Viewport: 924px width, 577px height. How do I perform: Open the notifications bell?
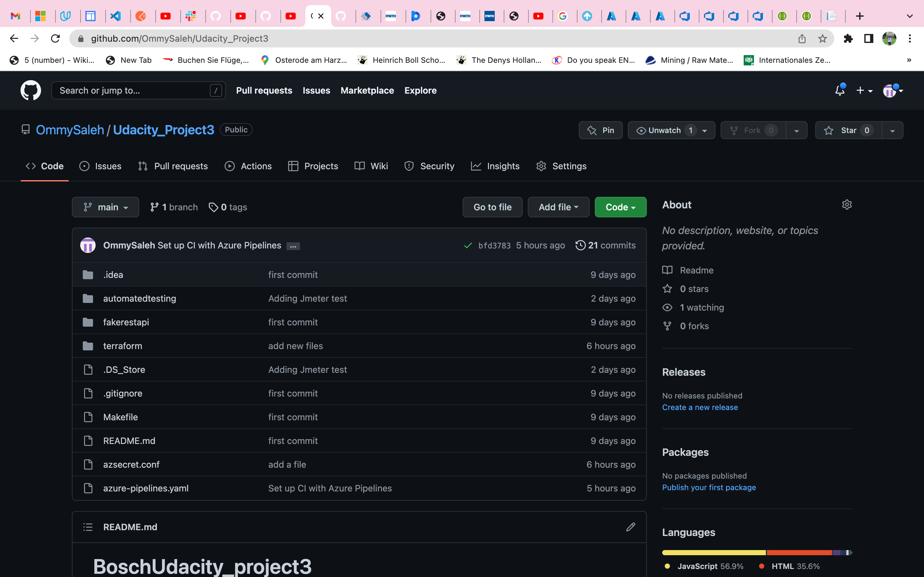[x=839, y=90]
